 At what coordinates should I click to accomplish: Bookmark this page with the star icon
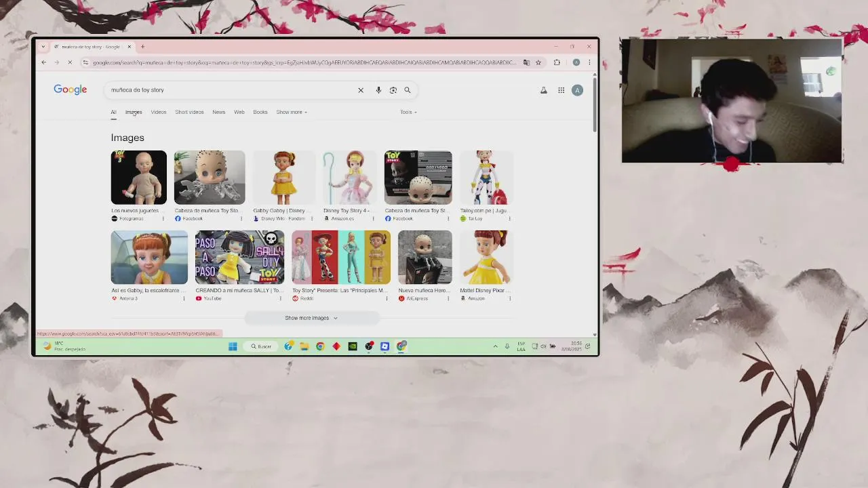[x=538, y=62]
